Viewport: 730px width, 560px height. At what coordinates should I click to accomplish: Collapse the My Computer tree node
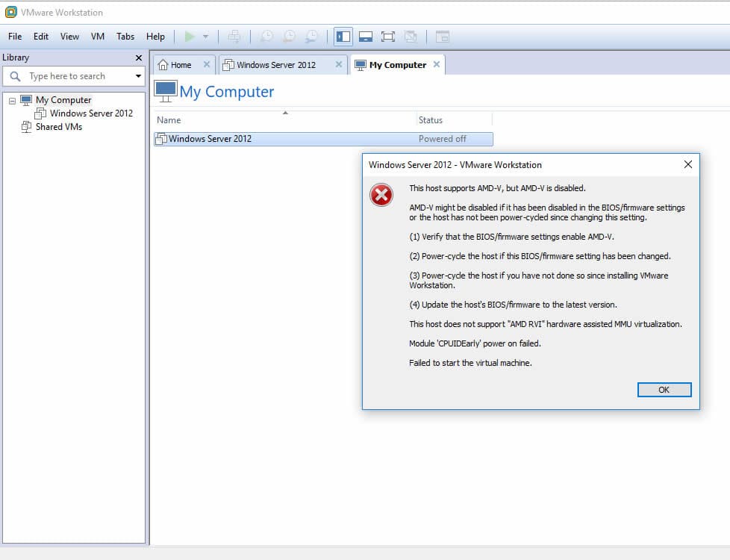pyautogui.click(x=12, y=101)
